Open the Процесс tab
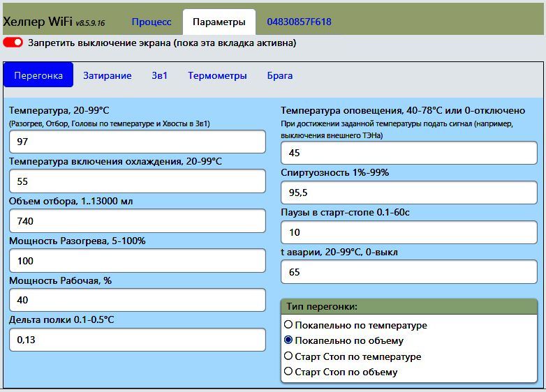 (152, 22)
